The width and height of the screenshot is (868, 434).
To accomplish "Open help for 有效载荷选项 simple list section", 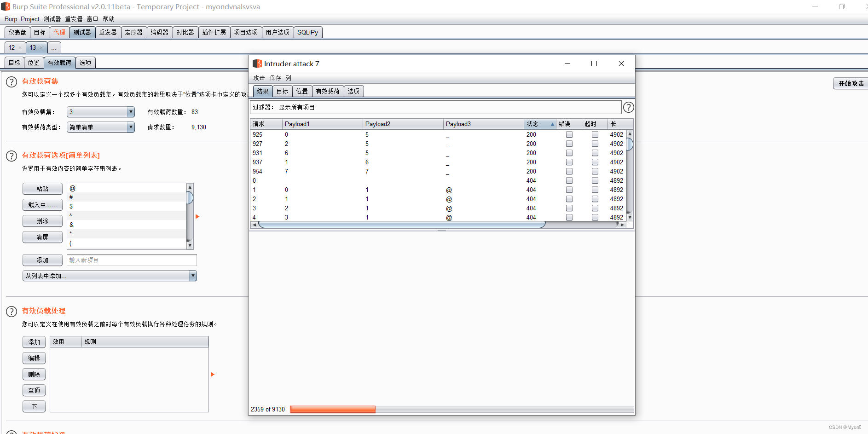I will (12, 156).
